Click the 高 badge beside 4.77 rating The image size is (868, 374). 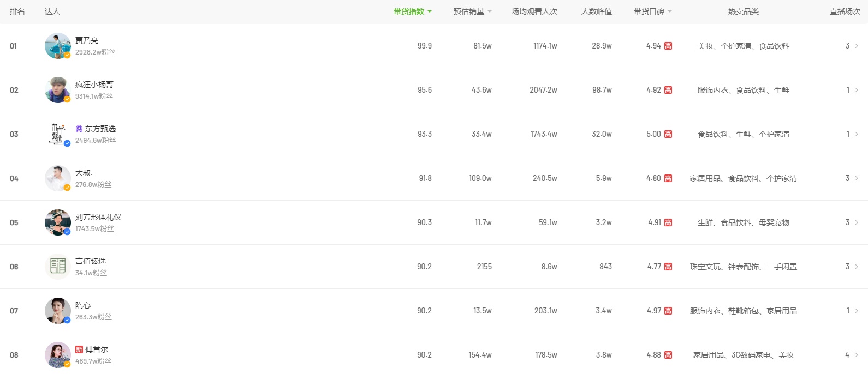click(x=668, y=267)
